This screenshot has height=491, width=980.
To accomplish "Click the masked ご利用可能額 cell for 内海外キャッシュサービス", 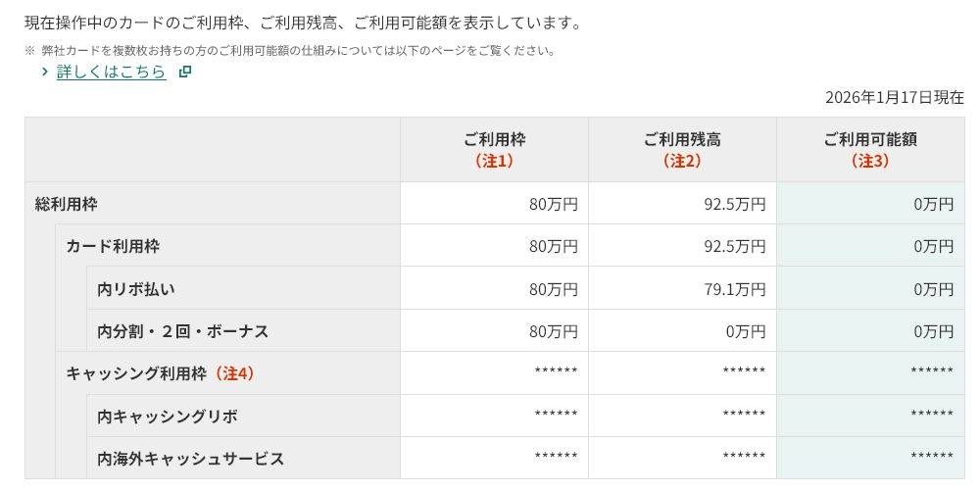I will click(x=931, y=458).
